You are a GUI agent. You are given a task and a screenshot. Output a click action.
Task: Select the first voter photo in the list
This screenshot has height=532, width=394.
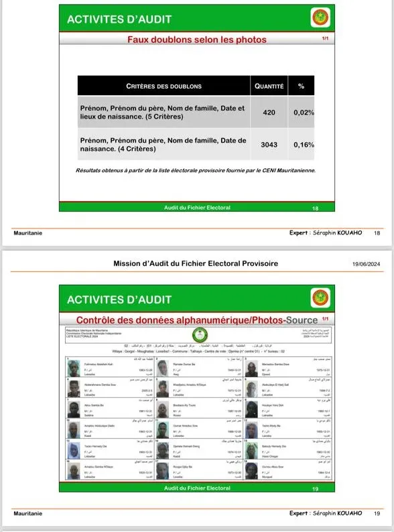click(74, 368)
